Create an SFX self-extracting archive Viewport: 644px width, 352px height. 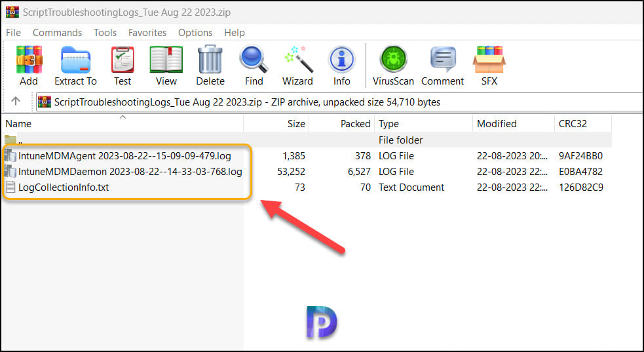489,60
